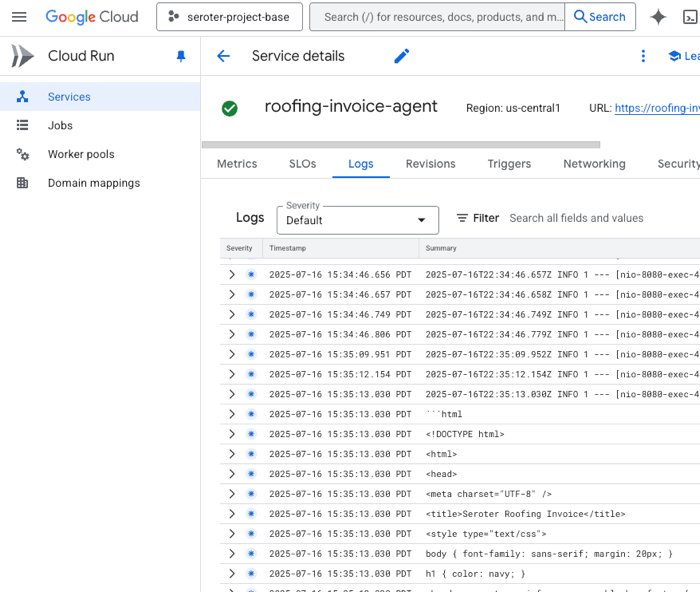Expand the log row showing <!DOCTYPE html>
This screenshot has height=592, width=700.
pyautogui.click(x=232, y=434)
